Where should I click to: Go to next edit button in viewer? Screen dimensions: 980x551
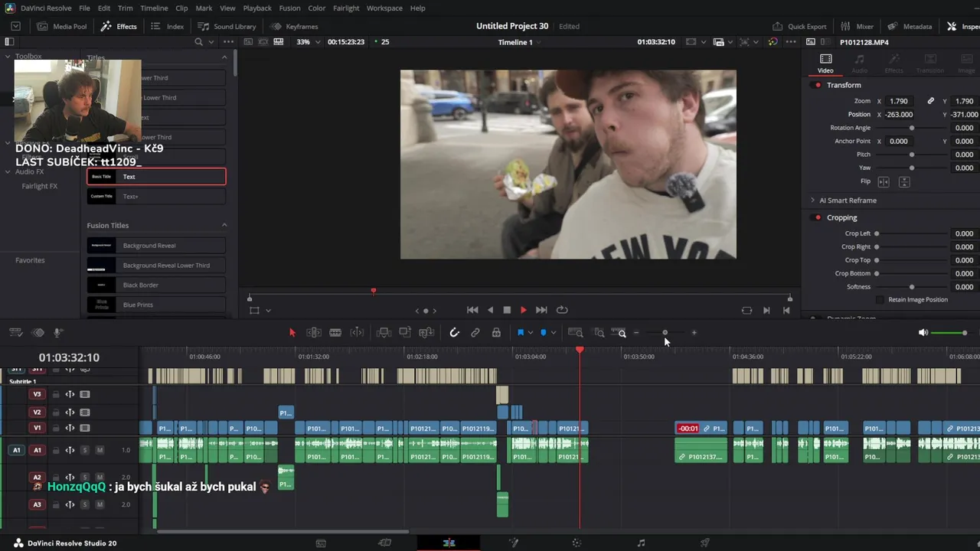click(x=766, y=310)
